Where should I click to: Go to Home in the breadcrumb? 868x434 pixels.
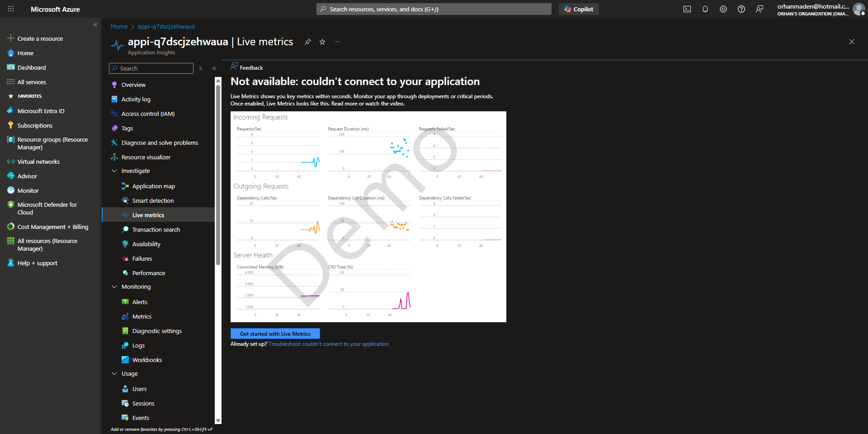tap(119, 27)
